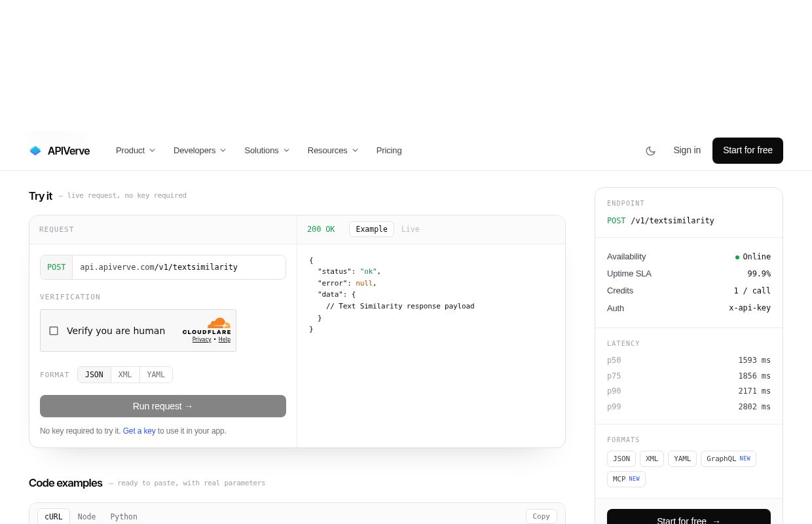
Task: Click the p75 latency value 1856 ms
Action: coord(754,376)
